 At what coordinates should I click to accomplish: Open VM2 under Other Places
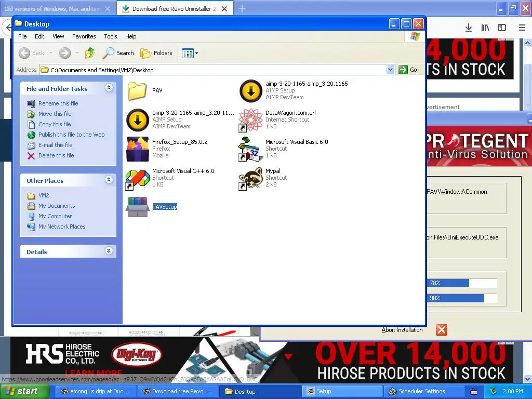pos(44,195)
